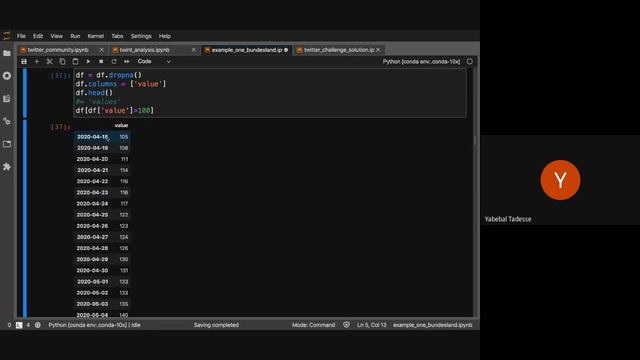Click the value column header
The width and height of the screenshot is (640, 360).
(121, 126)
